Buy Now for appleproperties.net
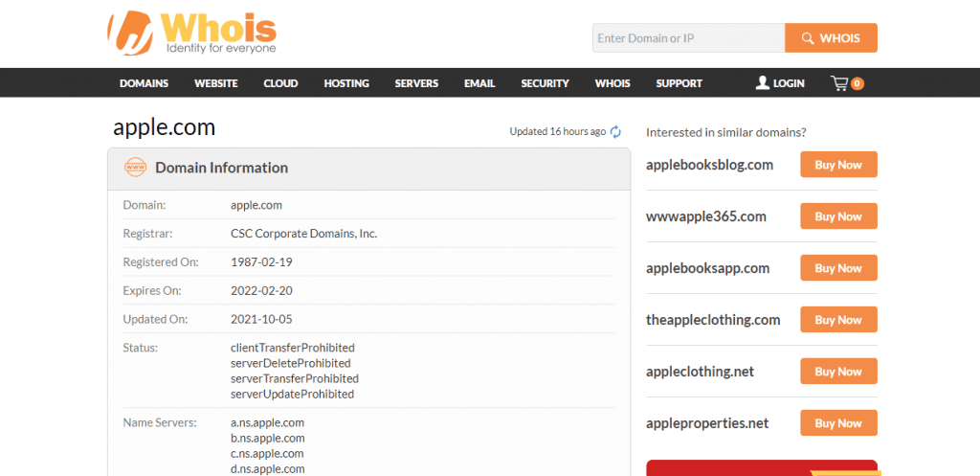 tap(838, 423)
